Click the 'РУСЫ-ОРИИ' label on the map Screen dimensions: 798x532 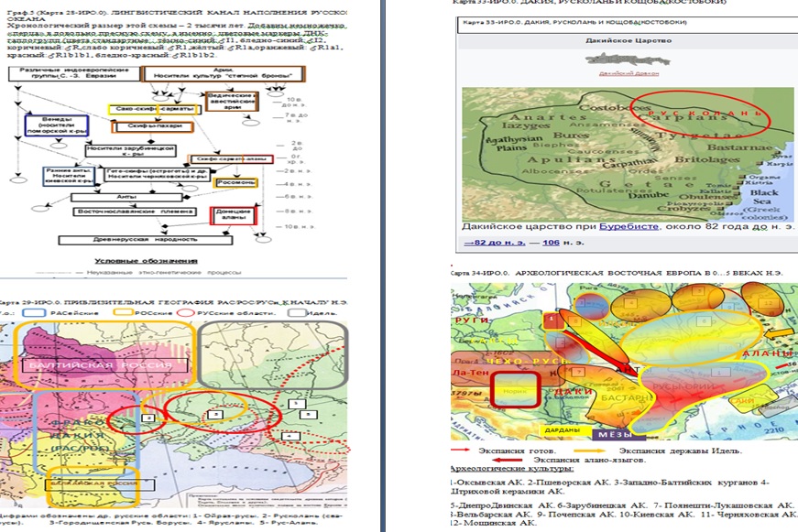click(684, 386)
